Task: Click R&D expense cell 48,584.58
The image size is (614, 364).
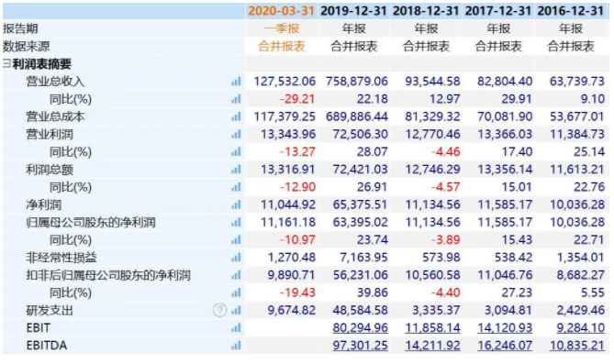Action: [x=361, y=311]
